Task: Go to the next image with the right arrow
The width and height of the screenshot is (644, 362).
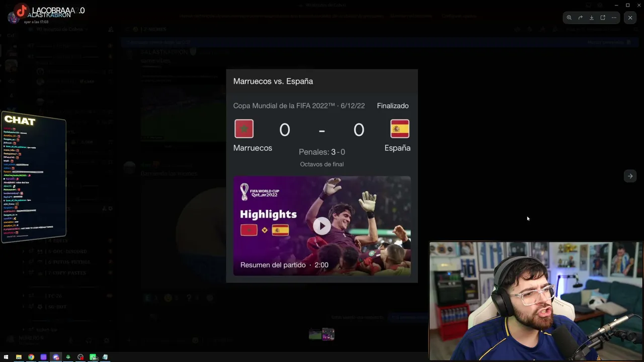Action: click(630, 176)
